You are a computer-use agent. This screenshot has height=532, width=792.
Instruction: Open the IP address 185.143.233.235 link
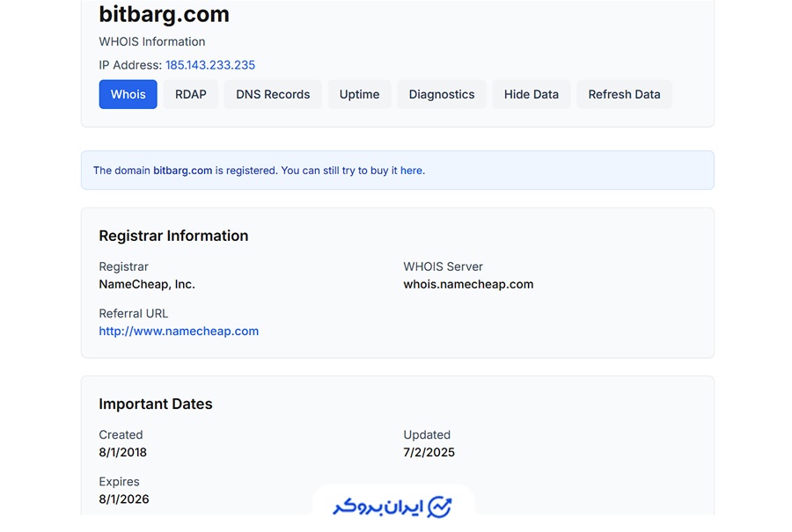pyautogui.click(x=210, y=65)
